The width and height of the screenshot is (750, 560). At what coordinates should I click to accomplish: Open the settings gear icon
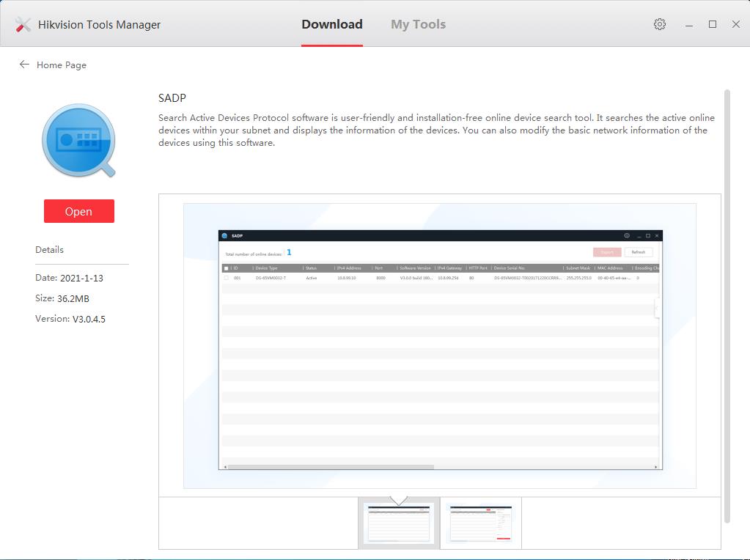pos(659,23)
